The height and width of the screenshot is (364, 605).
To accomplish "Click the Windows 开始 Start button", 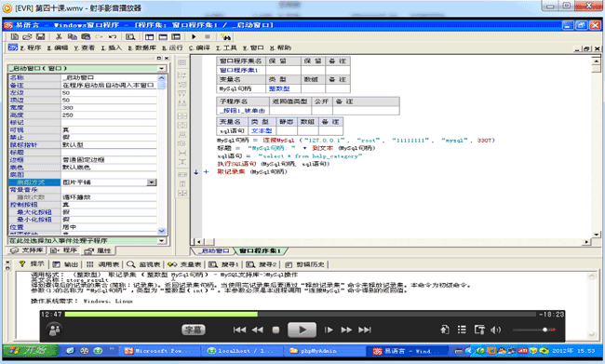I will (31, 350).
